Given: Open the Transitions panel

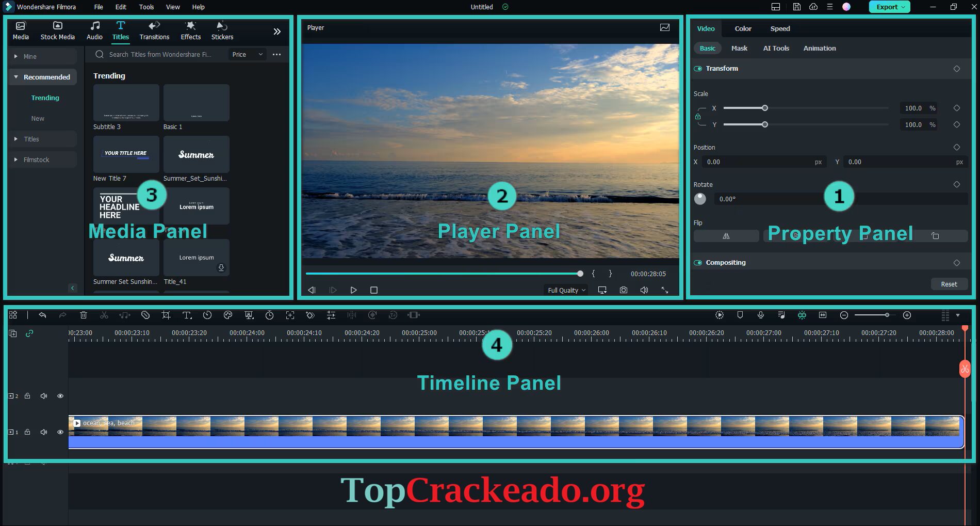Looking at the screenshot, I should pyautogui.click(x=154, y=29).
